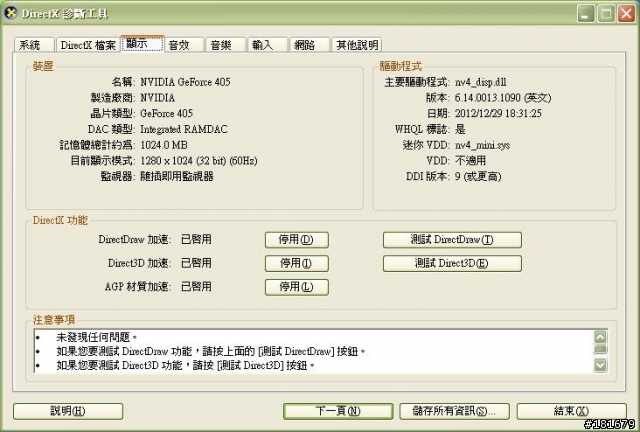The height and width of the screenshot is (432, 640).
Task: Click the notes scrollbar up arrow
Action: coord(600,337)
